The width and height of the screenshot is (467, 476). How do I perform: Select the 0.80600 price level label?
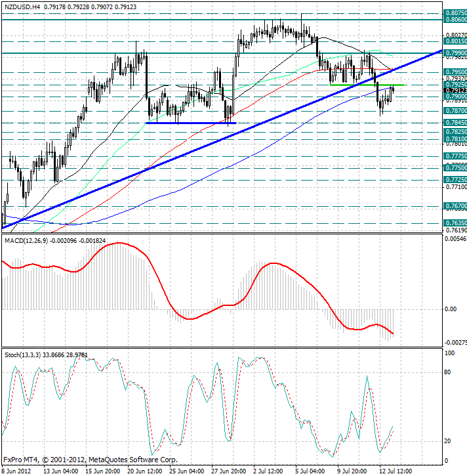tap(455, 20)
